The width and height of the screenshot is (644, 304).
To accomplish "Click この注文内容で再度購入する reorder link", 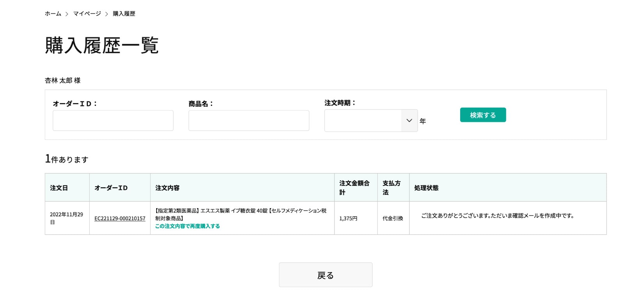I will coord(187,226).
